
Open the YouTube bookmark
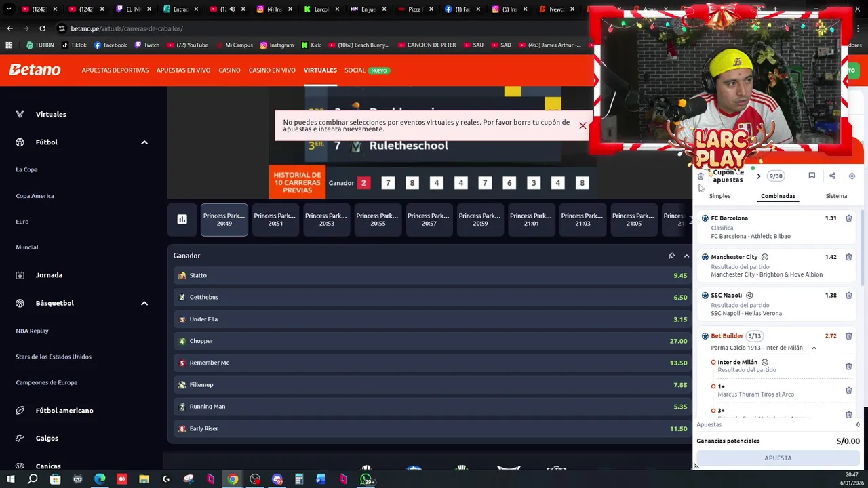[187, 45]
